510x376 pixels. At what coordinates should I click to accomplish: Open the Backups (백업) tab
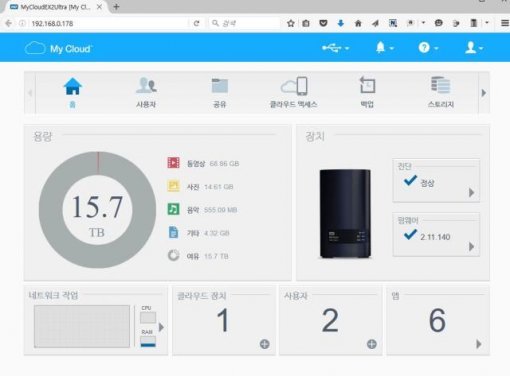[x=367, y=92]
